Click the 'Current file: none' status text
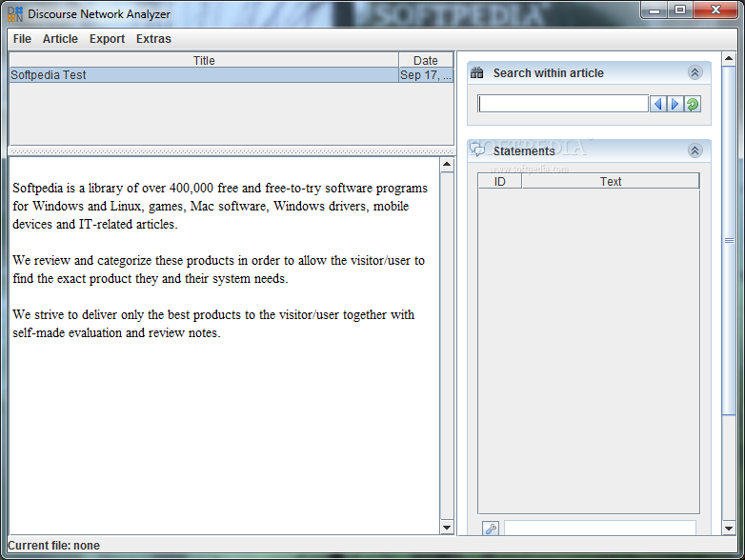Screen dimensions: 745x560 tap(53, 546)
